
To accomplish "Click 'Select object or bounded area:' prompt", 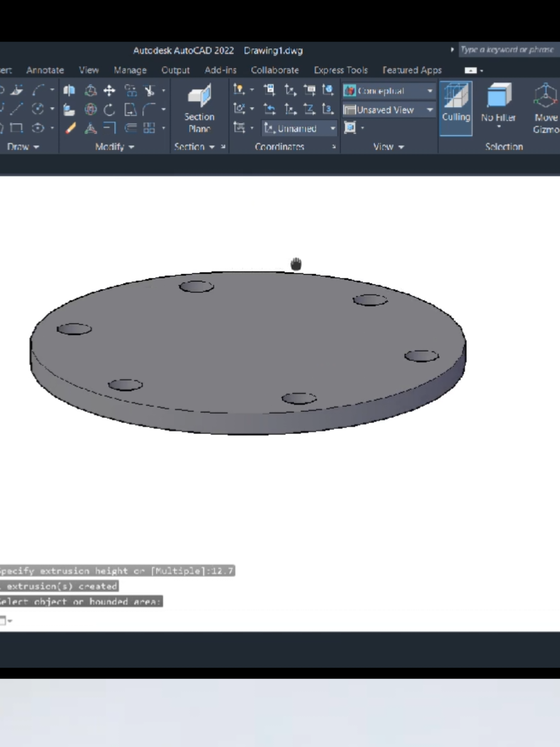I will coord(81,602).
